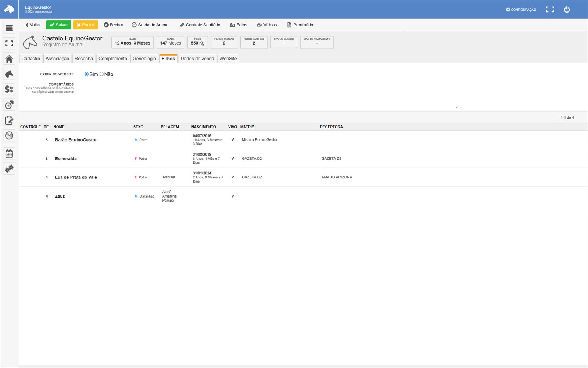Screen dimensions: 588x368
Task: Click the Nascimento column header
Action: 204,127
